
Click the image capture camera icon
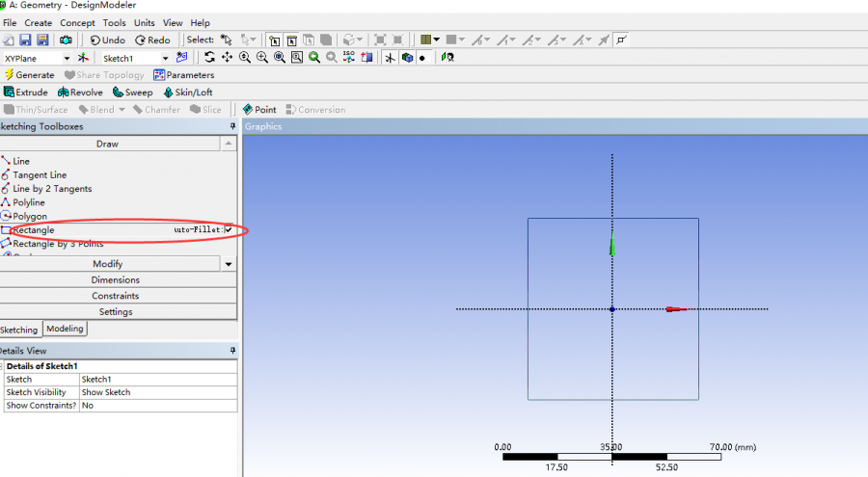[66, 40]
